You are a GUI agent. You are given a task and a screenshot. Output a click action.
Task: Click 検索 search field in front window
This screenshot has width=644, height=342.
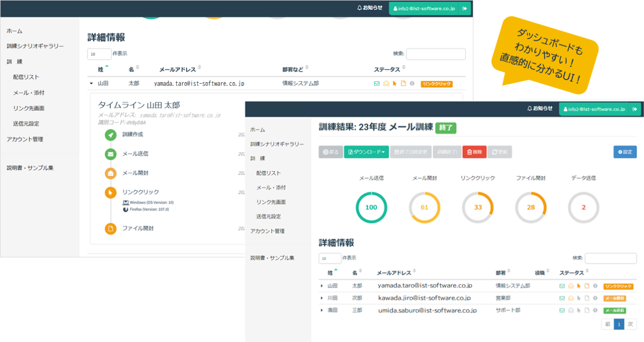click(610, 258)
